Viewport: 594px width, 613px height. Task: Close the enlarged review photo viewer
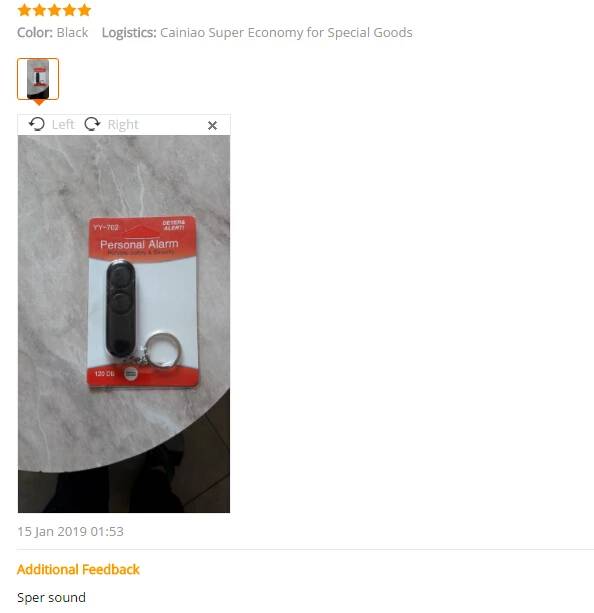pyautogui.click(x=212, y=125)
